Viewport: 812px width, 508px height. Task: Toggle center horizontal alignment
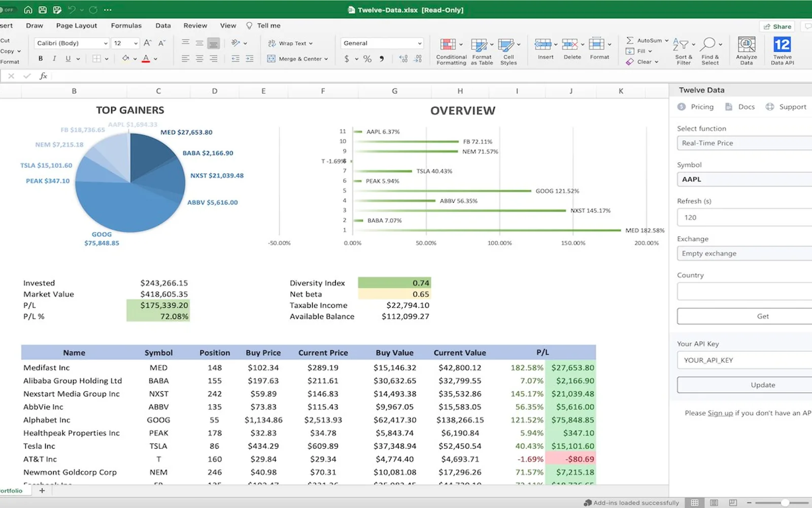[x=199, y=58]
